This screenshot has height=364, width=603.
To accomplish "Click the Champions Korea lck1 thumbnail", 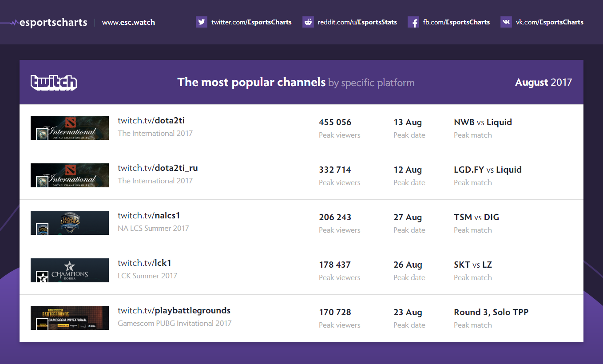I will [x=70, y=270].
